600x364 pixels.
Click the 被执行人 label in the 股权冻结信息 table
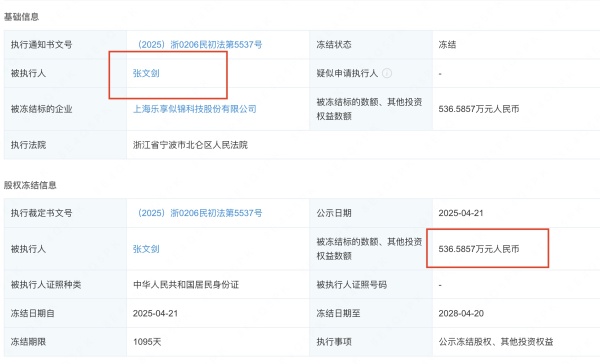click(x=28, y=249)
